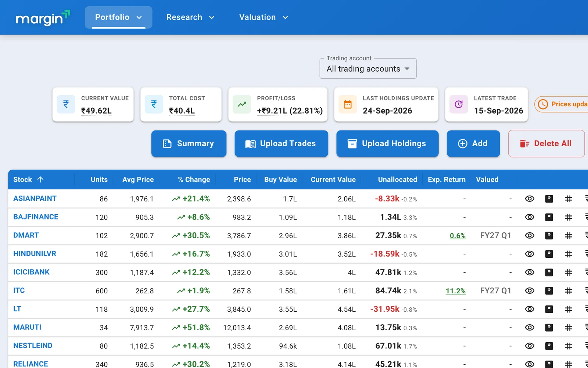The image size is (588, 368).
Task: Open the Valuation menu
Action: click(263, 17)
